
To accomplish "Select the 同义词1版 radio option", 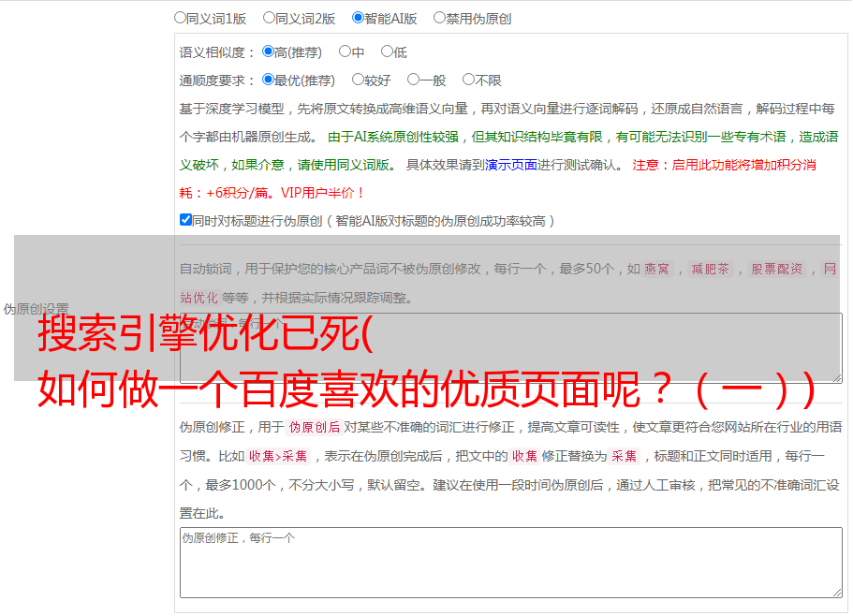I will point(180,18).
